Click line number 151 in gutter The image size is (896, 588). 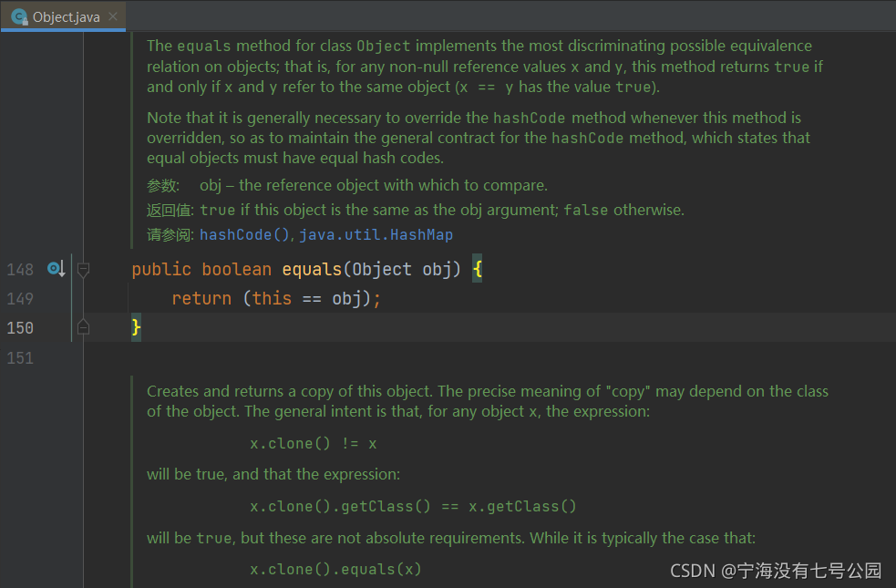(x=20, y=358)
